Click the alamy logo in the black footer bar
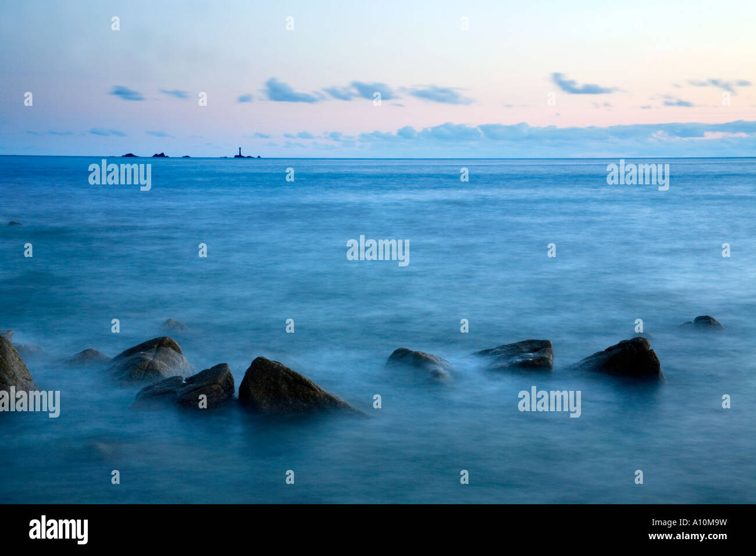This screenshot has height=556, width=756. coord(58,530)
